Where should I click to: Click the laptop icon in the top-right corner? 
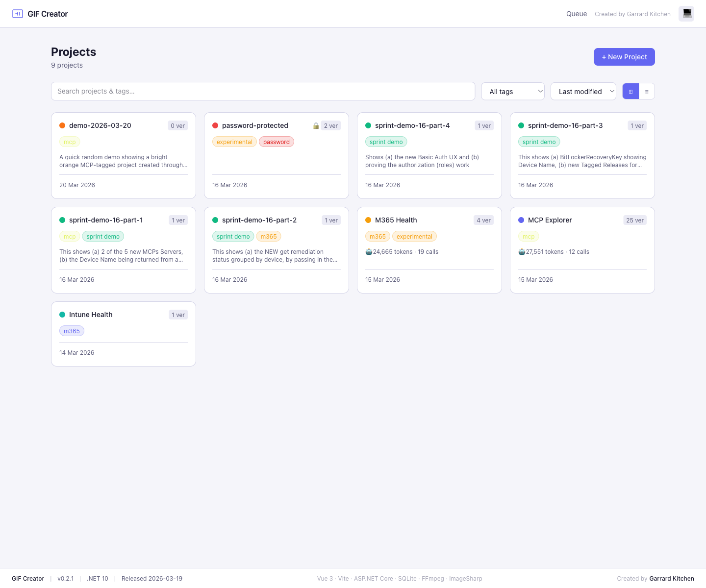pyautogui.click(x=686, y=14)
